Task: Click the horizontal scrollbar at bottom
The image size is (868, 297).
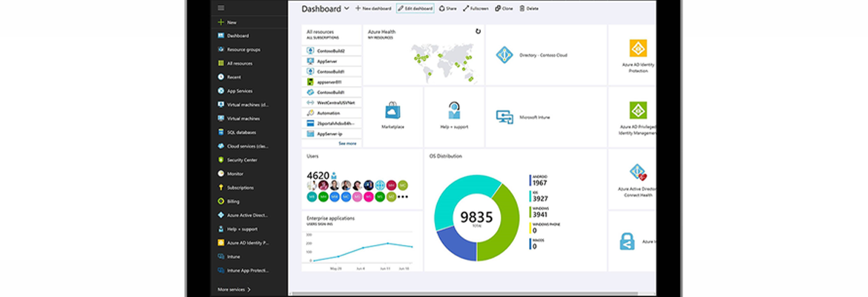Action: [x=466, y=294]
